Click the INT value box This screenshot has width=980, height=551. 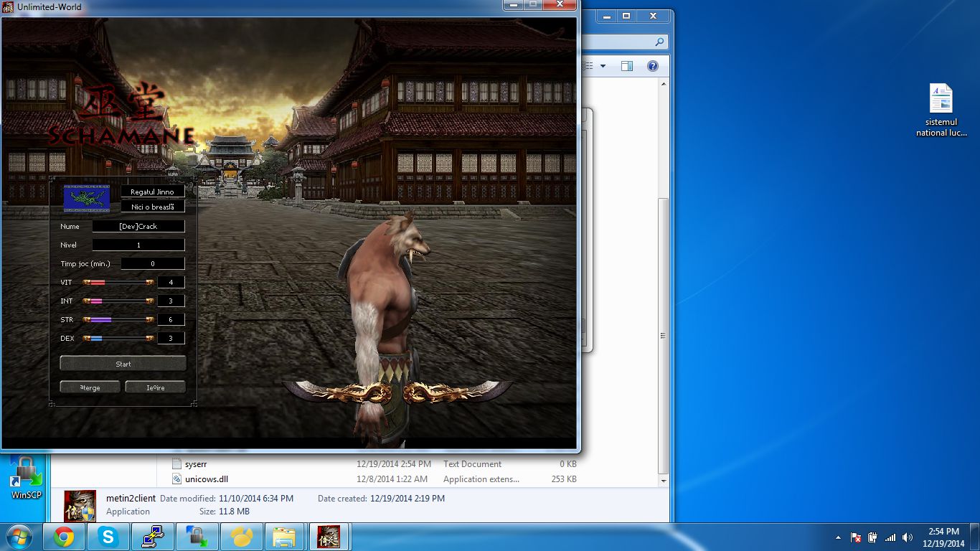pyautogui.click(x=171, y=301)
